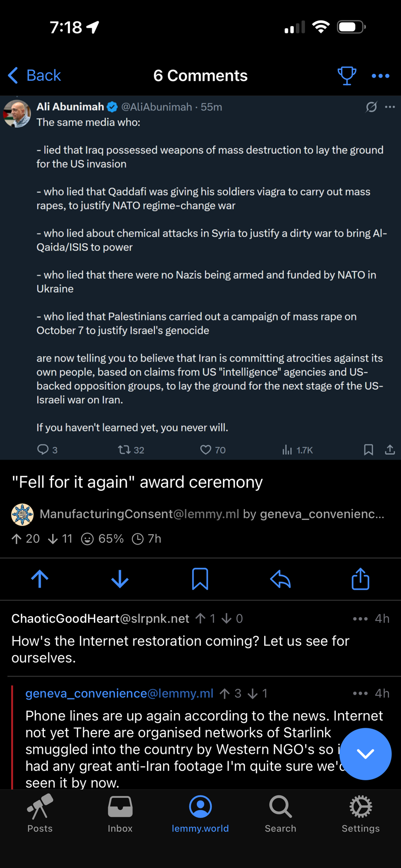Go Back to previous screen

[35, 76]
